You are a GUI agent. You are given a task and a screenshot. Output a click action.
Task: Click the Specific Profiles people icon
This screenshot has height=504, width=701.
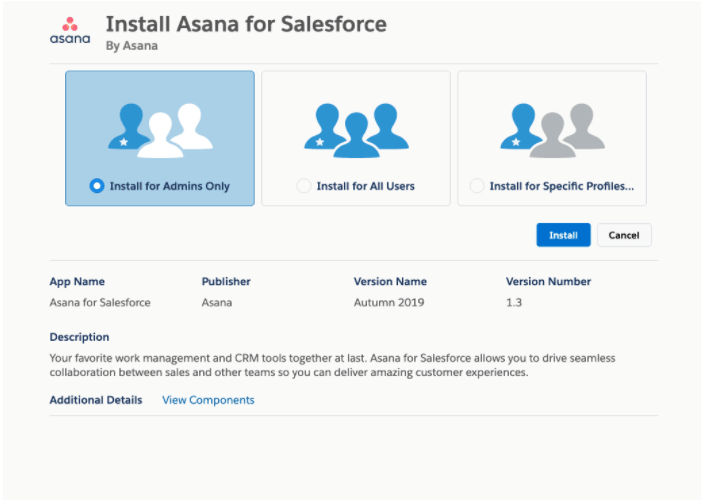pos(552,128)
